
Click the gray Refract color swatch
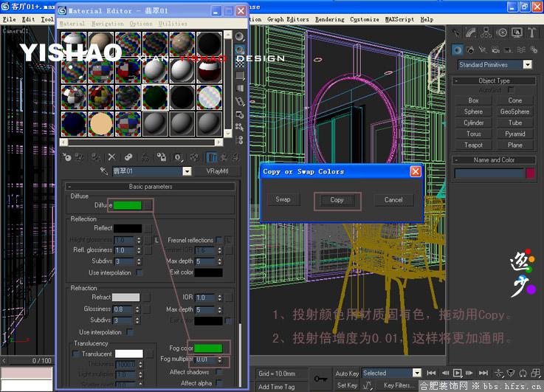click(x=125, y=298)
